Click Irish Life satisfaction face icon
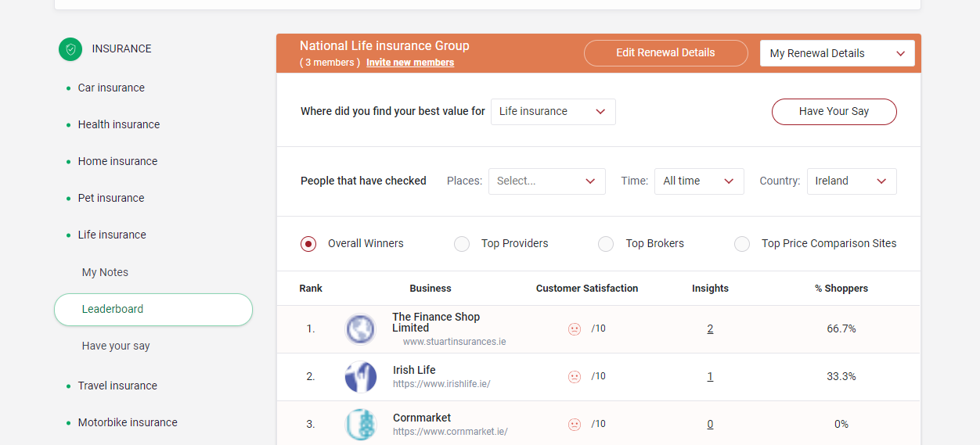Viewport: 980px width, 445px height. pos(575,377)
